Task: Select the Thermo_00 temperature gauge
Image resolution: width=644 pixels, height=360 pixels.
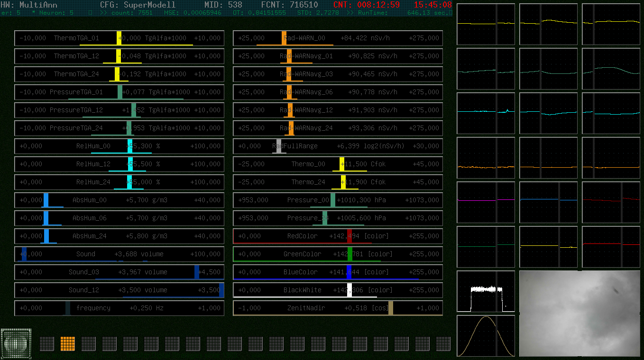Action: tap(338, 164)
